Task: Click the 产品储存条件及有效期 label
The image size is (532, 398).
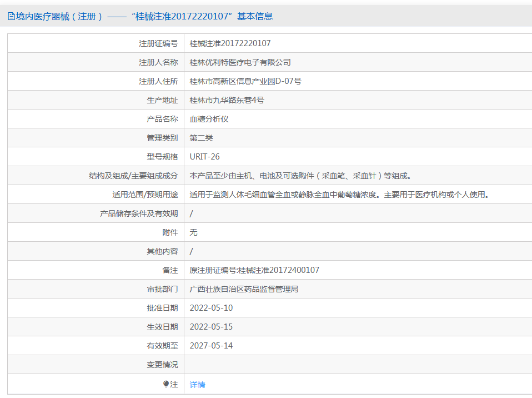Action: pyautogui.click(x=139, y=213)
